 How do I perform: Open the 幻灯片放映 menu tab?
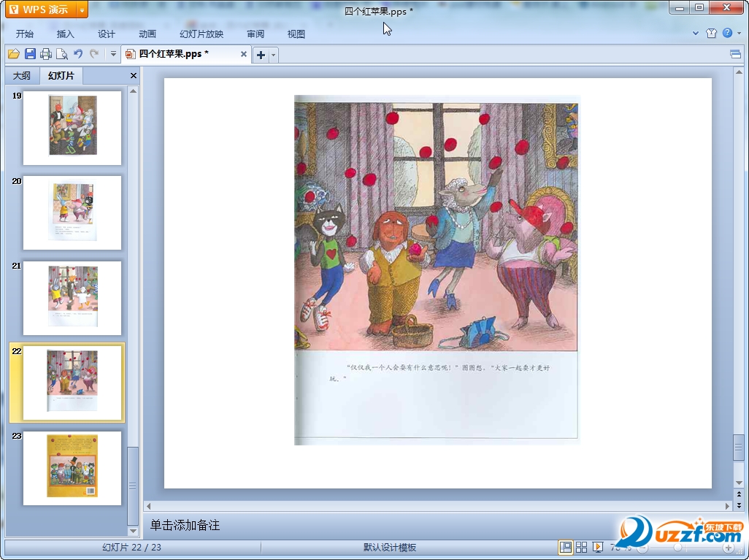(201, 34)
